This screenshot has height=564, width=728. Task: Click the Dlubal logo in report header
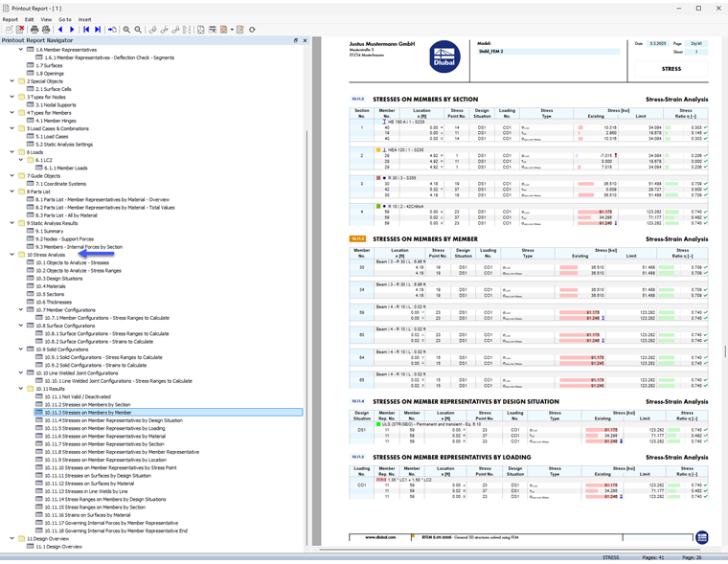pos(444,57)
